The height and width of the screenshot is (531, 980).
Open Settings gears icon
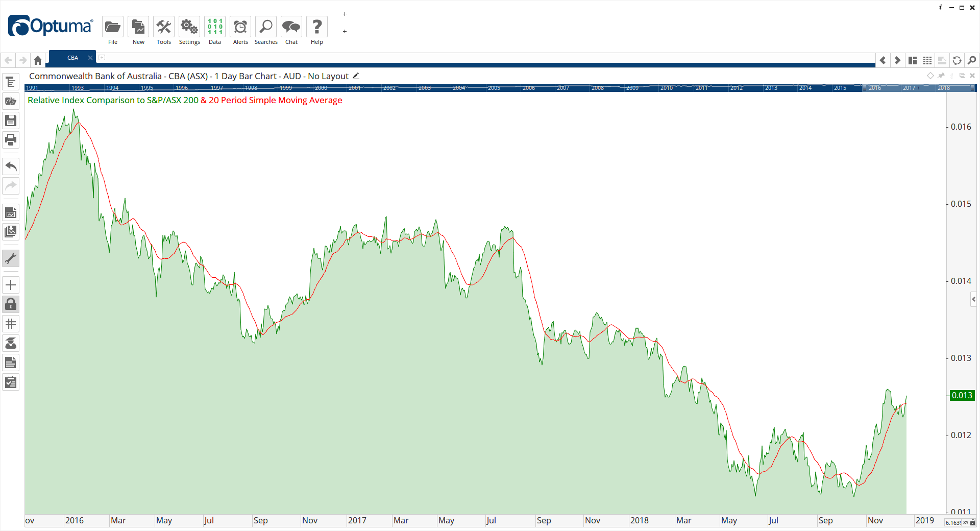189,27
